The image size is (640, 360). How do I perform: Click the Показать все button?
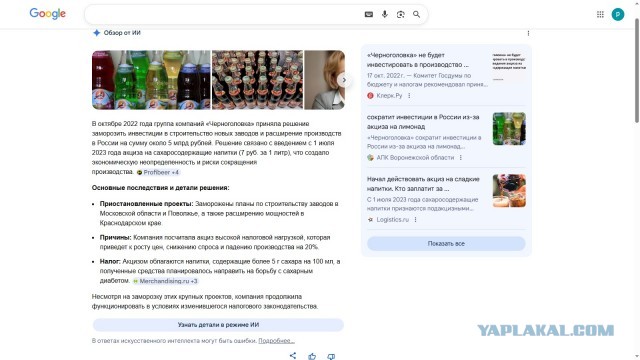[446, 244]
